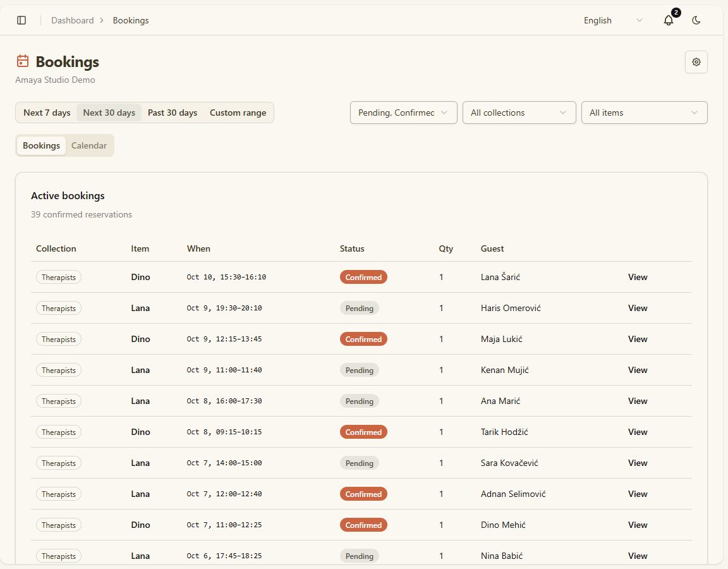Click the Guest column header
728x569 pixels.
492,248
